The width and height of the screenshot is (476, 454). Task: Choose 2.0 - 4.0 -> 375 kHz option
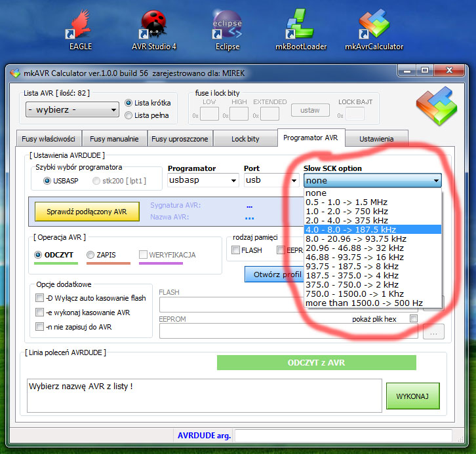pyautogui.click(x=372, y=220)
